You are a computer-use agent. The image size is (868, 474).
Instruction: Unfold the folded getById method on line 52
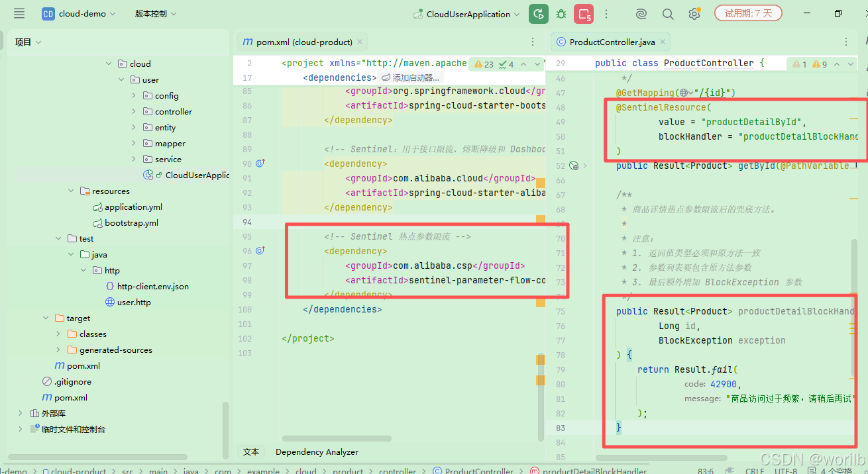(x=585, y=166)
